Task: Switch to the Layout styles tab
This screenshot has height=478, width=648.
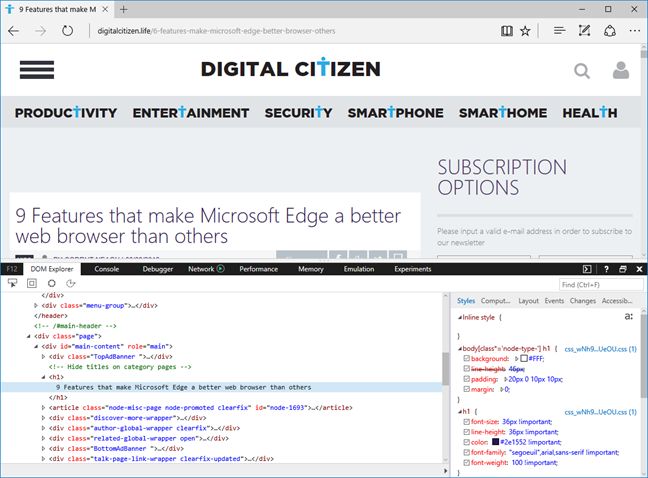Action: (x=529, y=301)
